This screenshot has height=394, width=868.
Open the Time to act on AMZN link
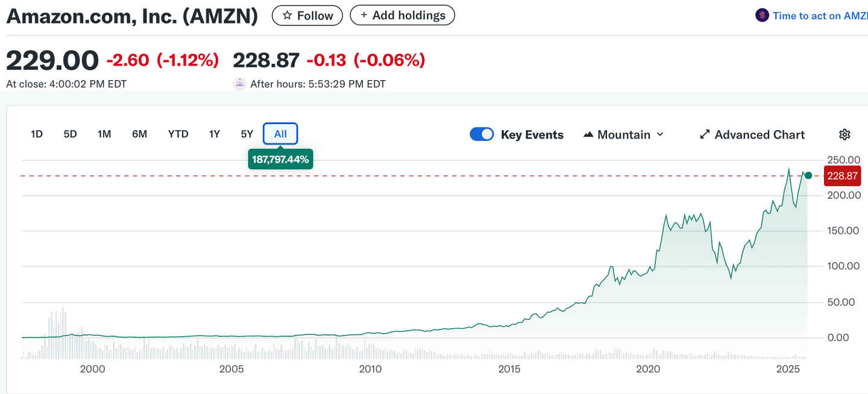819,16
